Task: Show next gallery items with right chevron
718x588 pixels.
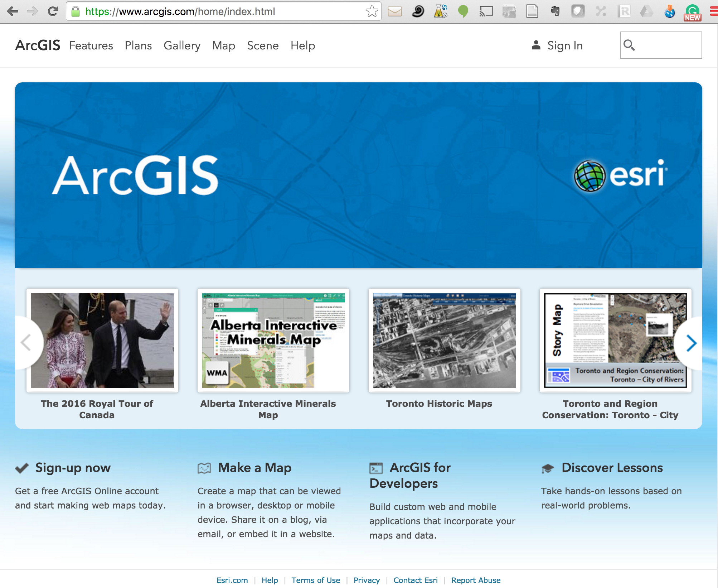Action: point(691,343)
